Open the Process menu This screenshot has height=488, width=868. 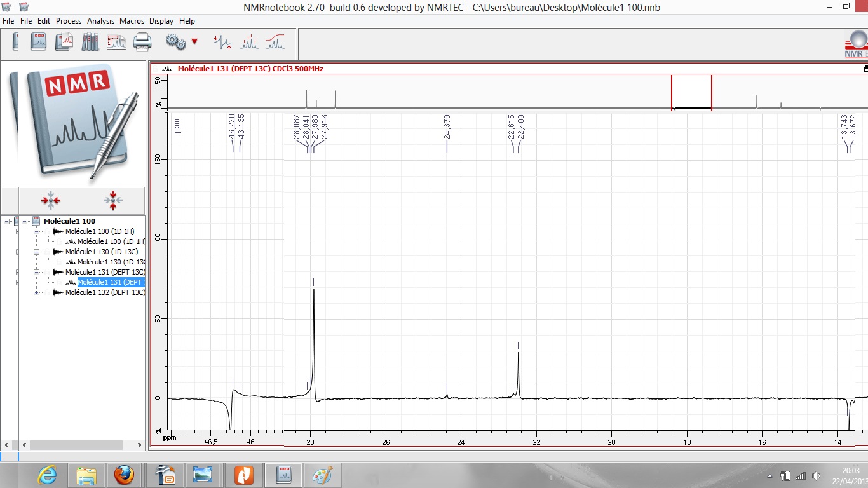[69, 21]
